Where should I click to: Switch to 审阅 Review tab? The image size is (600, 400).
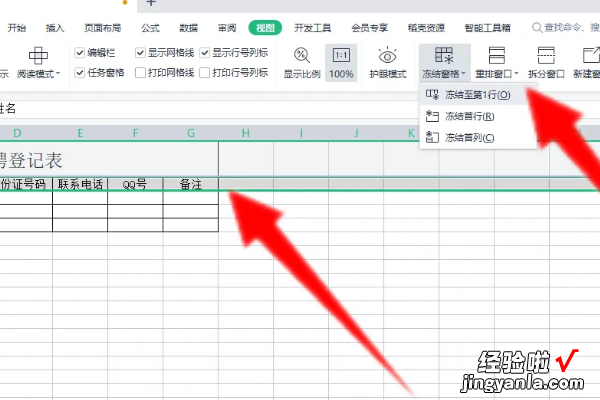point(227,28)
